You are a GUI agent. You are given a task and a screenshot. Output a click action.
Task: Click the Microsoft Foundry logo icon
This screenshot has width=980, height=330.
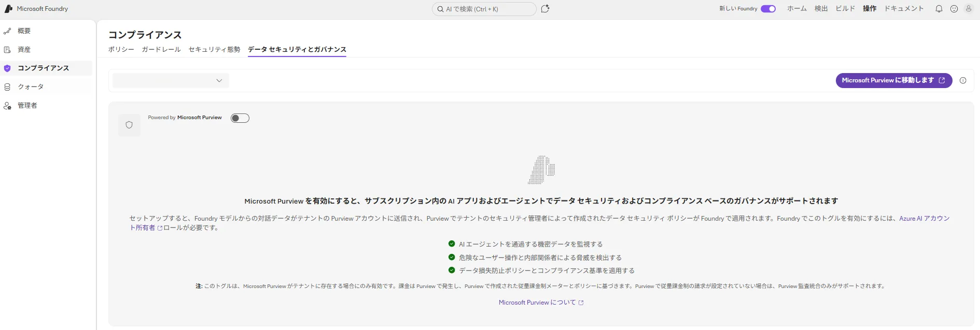pos(8,9)
